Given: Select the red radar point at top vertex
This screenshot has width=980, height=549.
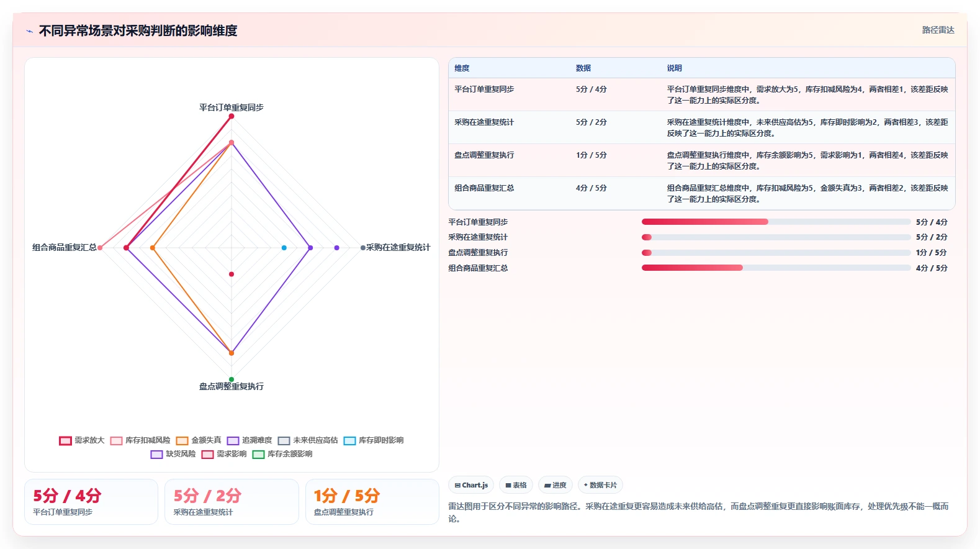Looking at the screenshot, I should coord(232,116).
